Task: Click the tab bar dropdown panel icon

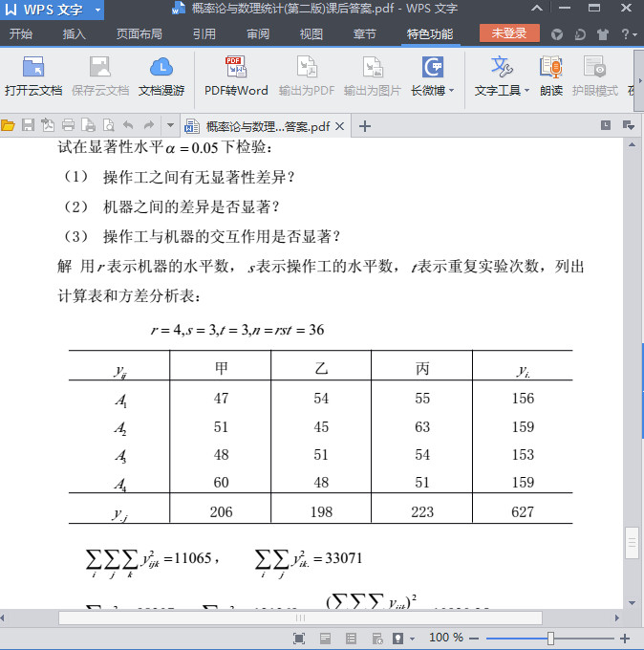Action: 628,125
